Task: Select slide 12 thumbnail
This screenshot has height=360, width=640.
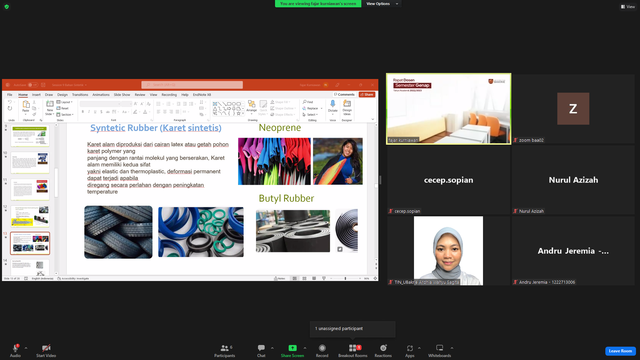Action: coord(30,216)
